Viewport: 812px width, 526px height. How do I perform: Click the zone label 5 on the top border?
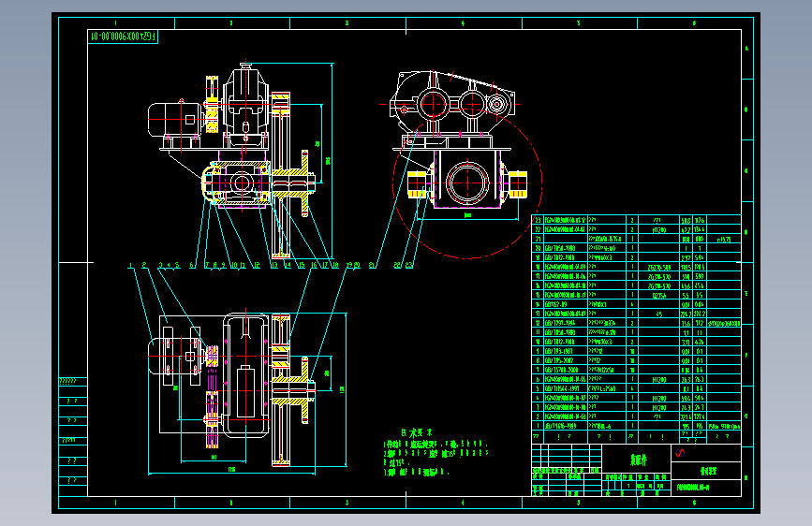[x=579, y=23]
